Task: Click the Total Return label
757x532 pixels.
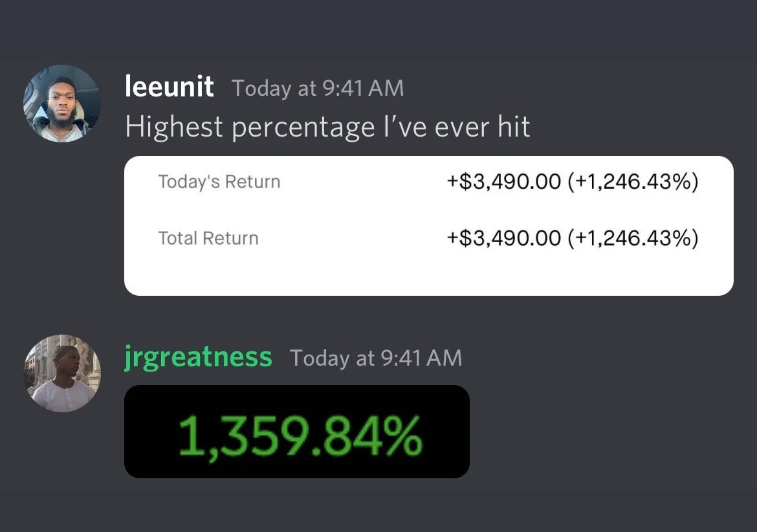Action: (208, 238)
